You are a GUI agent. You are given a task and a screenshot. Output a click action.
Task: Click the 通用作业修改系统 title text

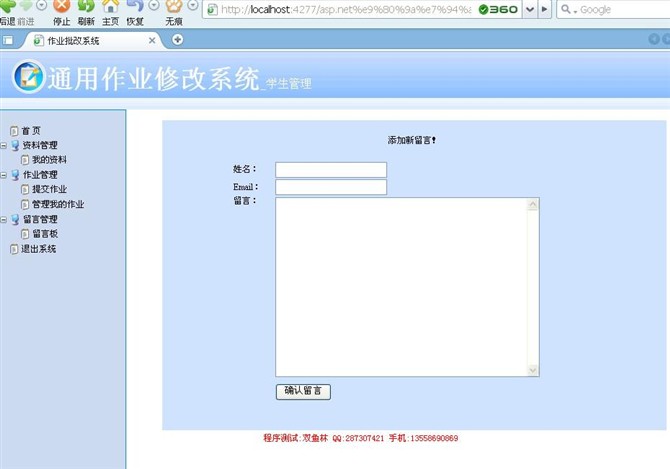(154, 79)
